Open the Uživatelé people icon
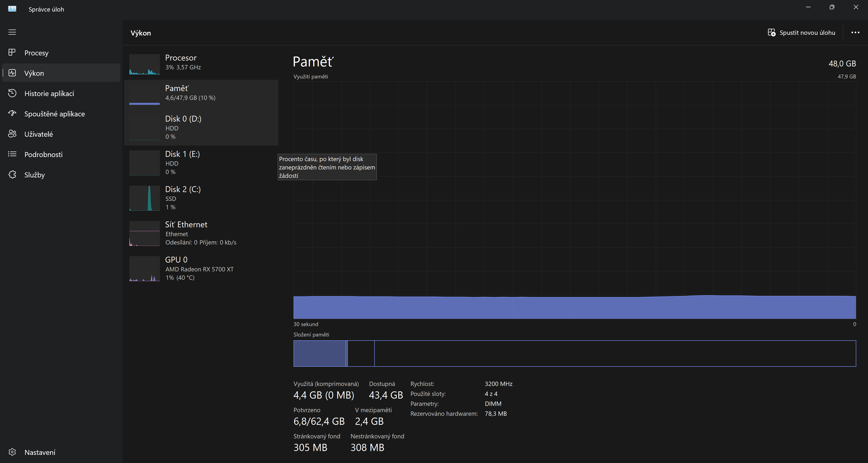This screenshot has width=868, height=463. (x=12, y=134)
